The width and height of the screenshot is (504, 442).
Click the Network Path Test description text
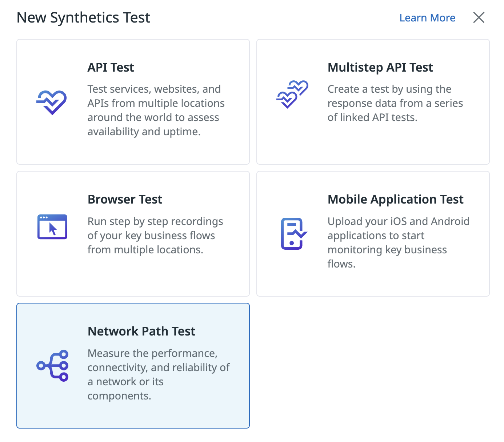pyautogui.click(x=158, y=374)
